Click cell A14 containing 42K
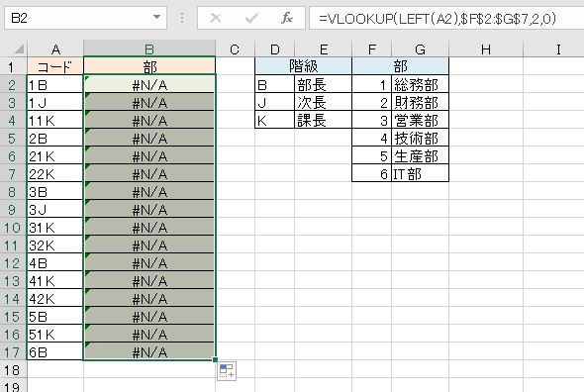 (x=55, y=299)
